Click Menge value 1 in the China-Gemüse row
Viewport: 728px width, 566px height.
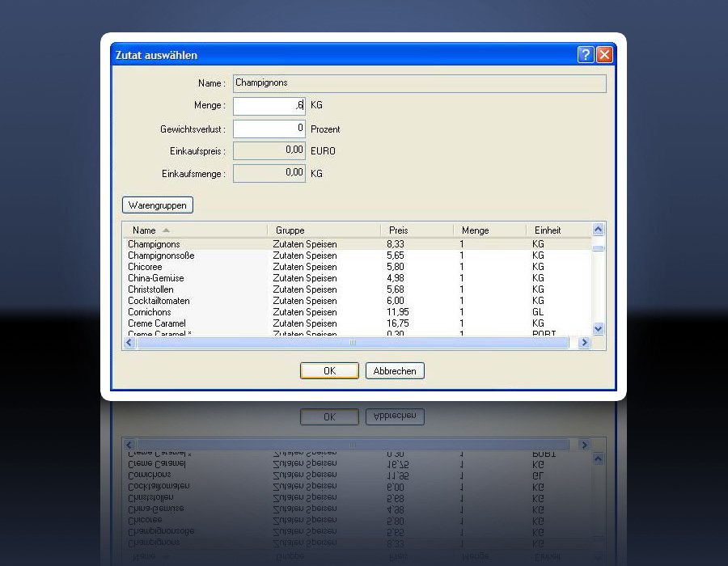462,278
